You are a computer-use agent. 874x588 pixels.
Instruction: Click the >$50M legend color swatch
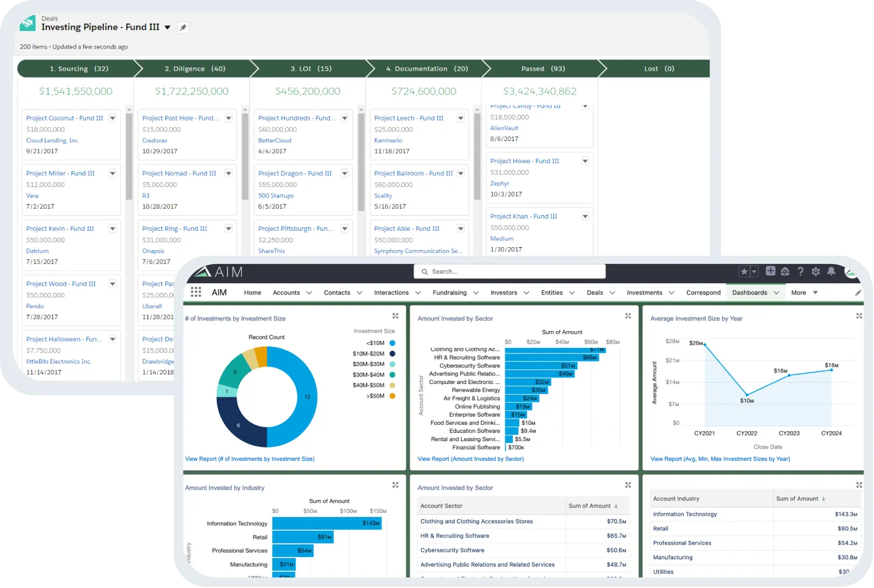coord(392,396)
